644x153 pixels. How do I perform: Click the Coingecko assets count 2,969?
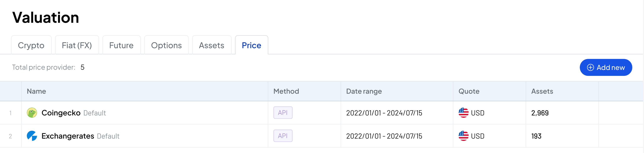pos(540,113)
